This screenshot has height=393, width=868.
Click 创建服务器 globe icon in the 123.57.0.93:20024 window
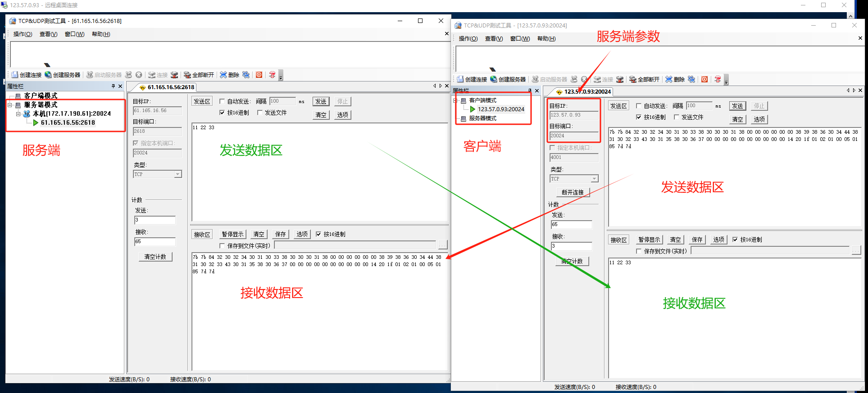[x=494, y=79]
